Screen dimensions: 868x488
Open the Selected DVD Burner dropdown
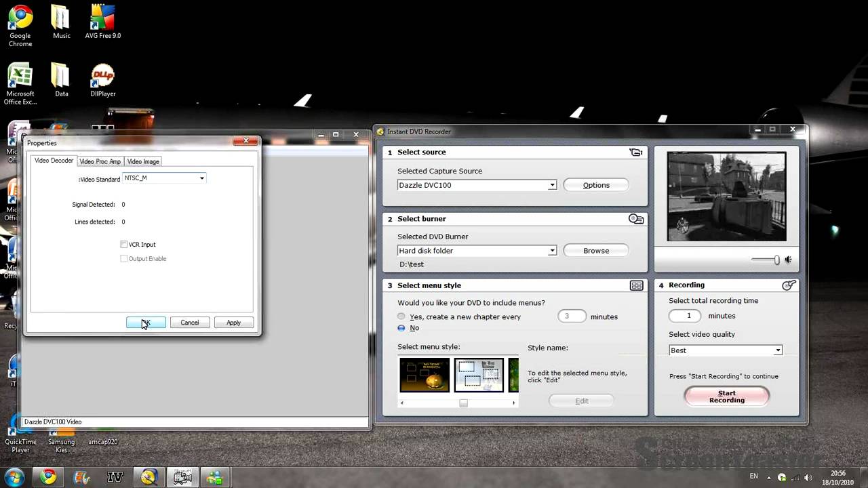coord(552,251)
